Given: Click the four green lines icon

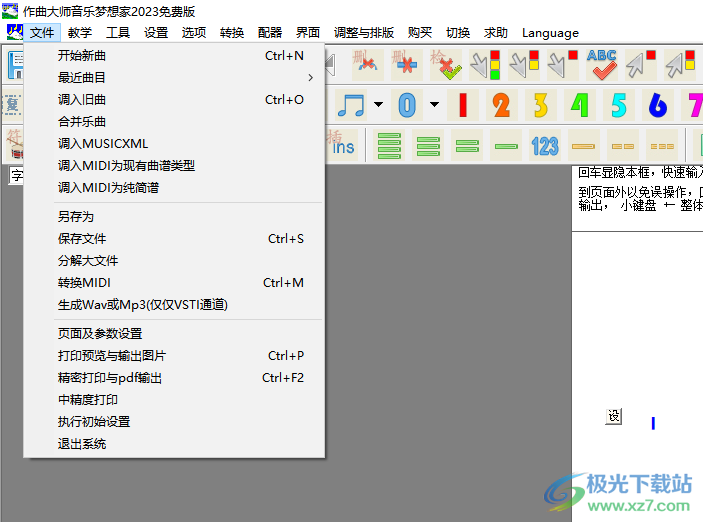Looking at the screenshot, I should [x=389, y=145].
